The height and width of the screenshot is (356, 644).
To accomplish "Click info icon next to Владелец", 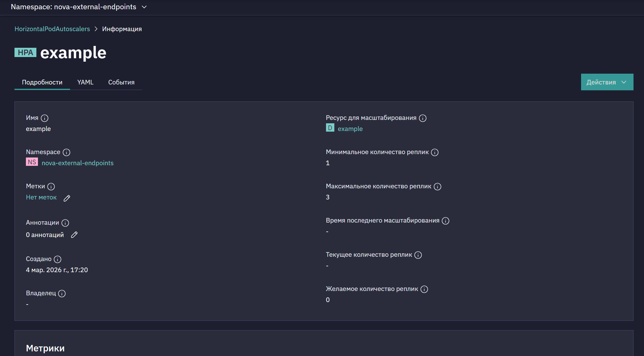I will [62, 293].
